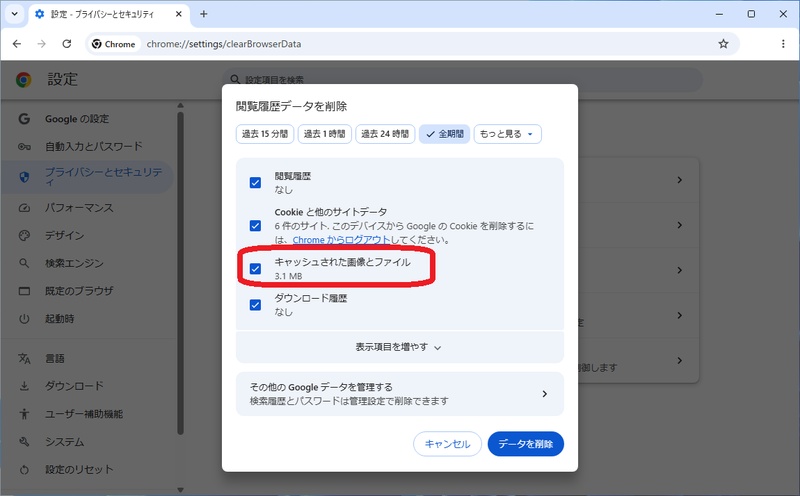Viewport: 800px width, 496px height.
Task: Bookmark this page with the star icon
Action: coord(723,44)
